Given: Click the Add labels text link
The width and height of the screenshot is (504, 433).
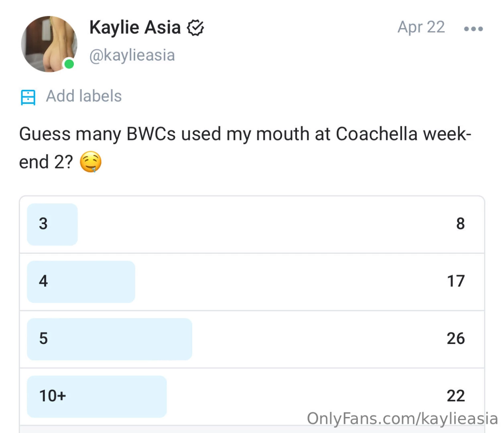Looking at the screenshot, I should (x=84, y=96).
